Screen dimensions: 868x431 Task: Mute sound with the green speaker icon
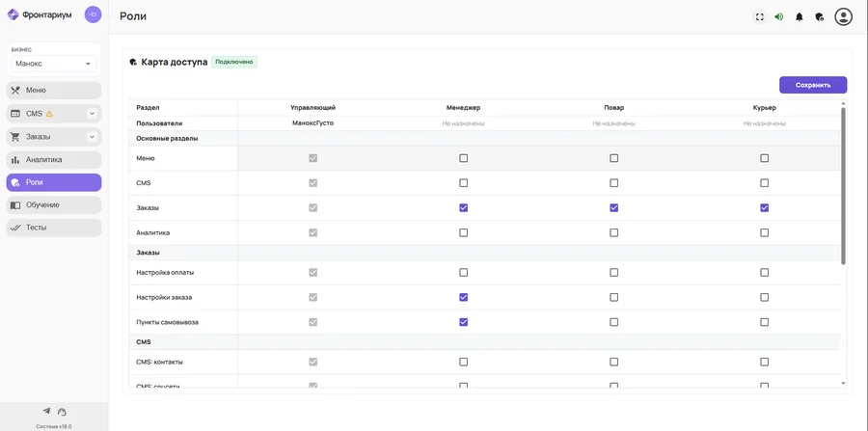(779, 16)
